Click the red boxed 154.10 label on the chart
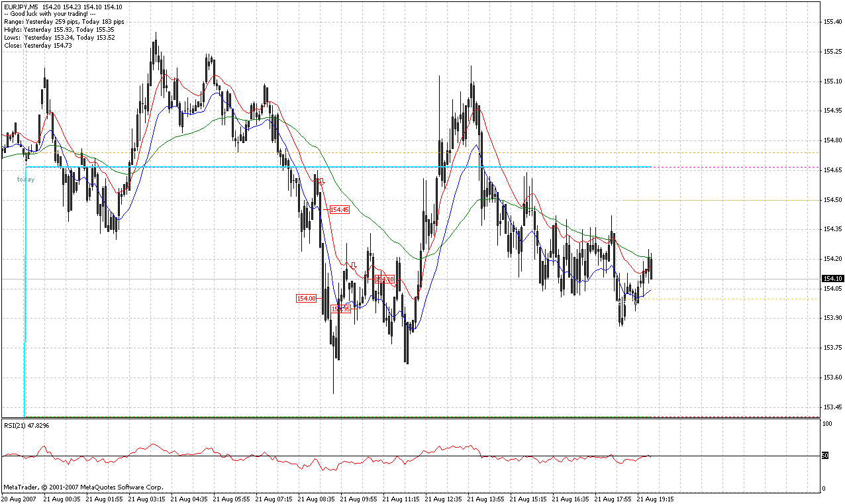The height and width of the screenshot is (504, 845). pos(385,279)
